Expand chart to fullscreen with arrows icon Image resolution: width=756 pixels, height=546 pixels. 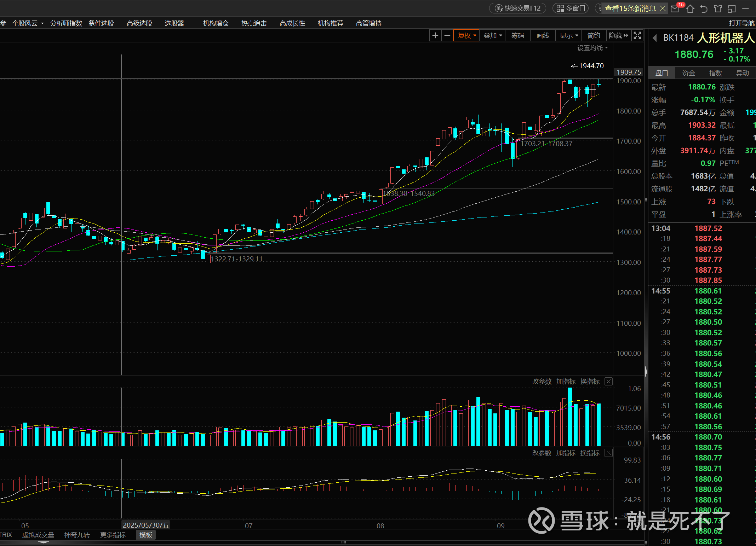pos(637,35)
